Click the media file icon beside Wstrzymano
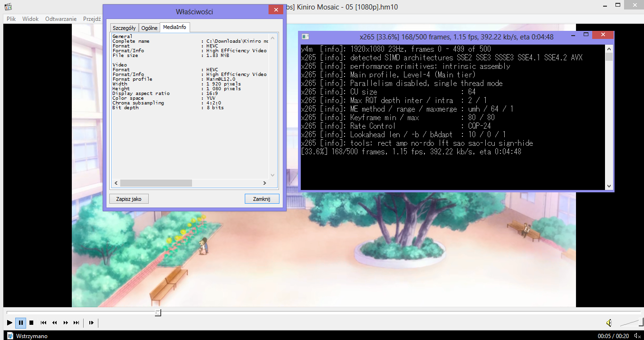The width and height of the screenshot is (644, 340). 10,336
